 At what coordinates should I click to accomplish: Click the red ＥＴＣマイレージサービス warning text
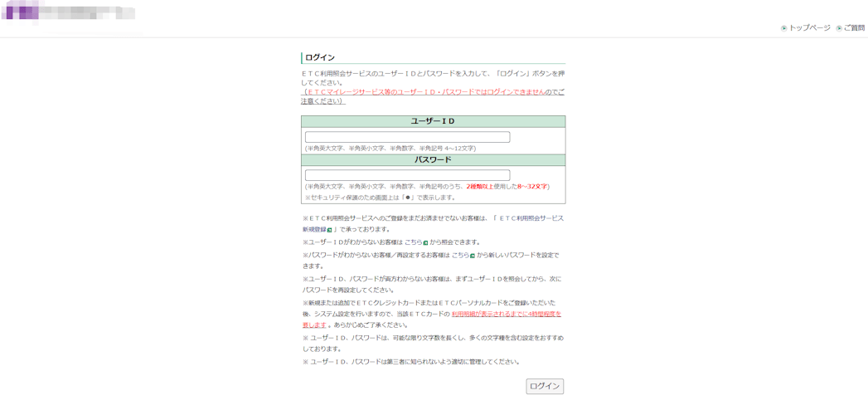[x=425, y=92]
